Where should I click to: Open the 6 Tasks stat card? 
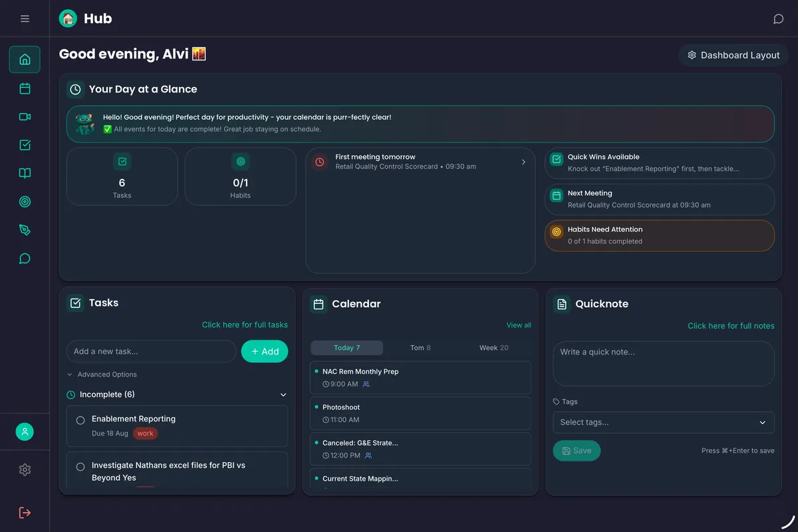pos(122,176)
